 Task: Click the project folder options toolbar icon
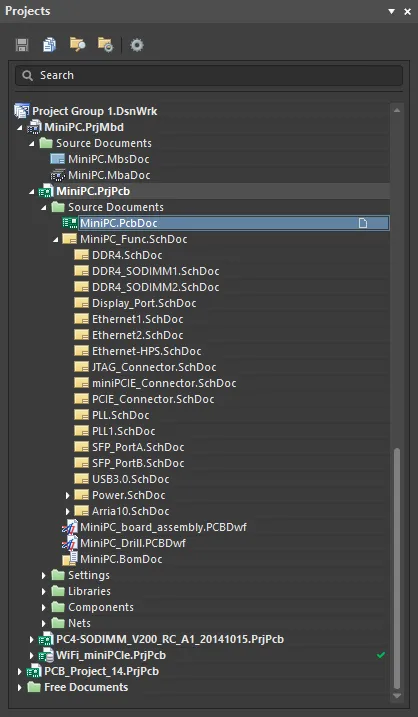point(105,45)
